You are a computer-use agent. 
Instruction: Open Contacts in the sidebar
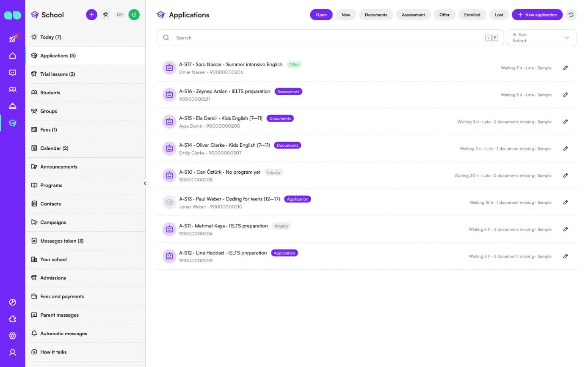86,204
